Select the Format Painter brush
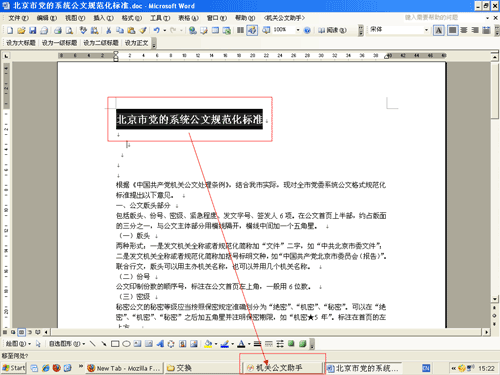The width and height of the screenshot is (500, 375). point(143,30)
